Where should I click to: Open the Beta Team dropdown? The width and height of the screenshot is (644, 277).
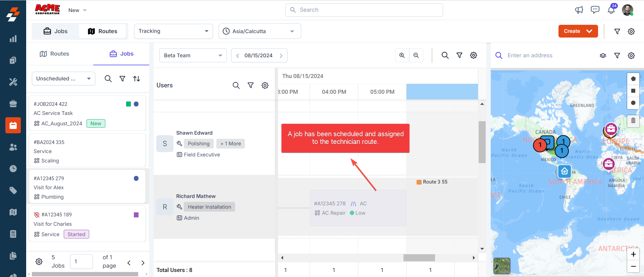193,56
